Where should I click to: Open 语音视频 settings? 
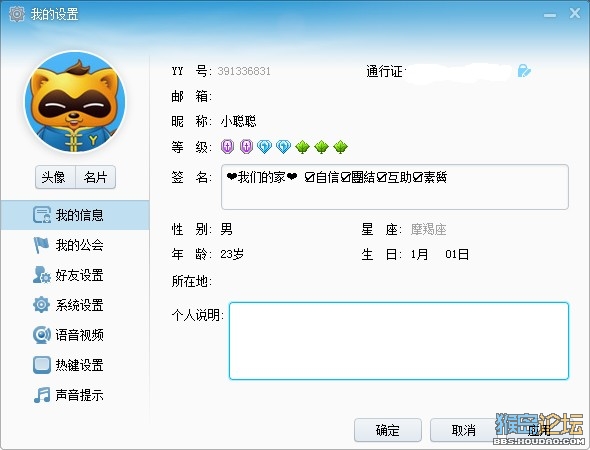pos(75,335)
